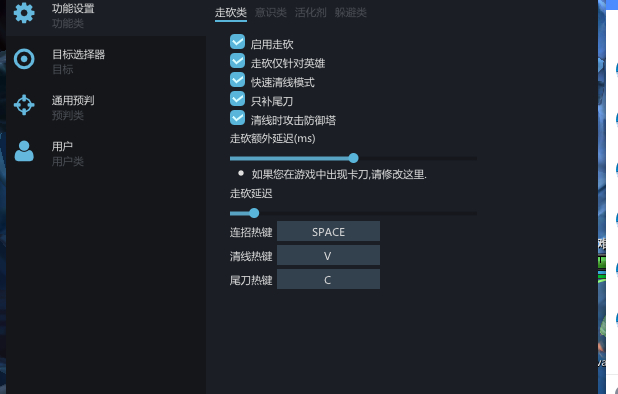
Task: Change the 清线热键 V key binding
Action: (x=328, y=255)
